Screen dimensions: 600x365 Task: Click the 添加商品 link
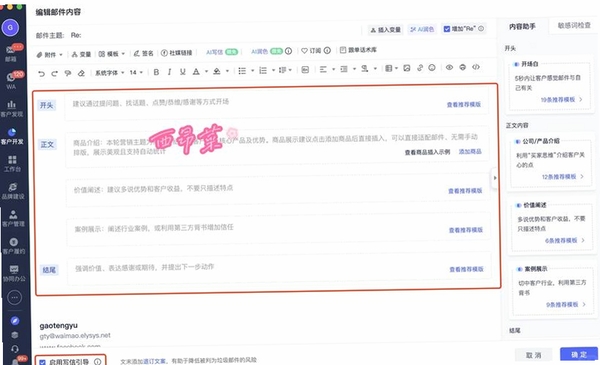(x=470, y=152)
